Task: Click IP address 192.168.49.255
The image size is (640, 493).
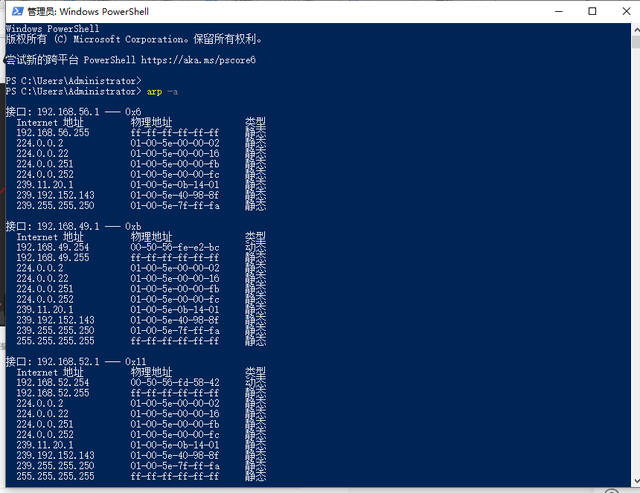Action: coord(53,258)
